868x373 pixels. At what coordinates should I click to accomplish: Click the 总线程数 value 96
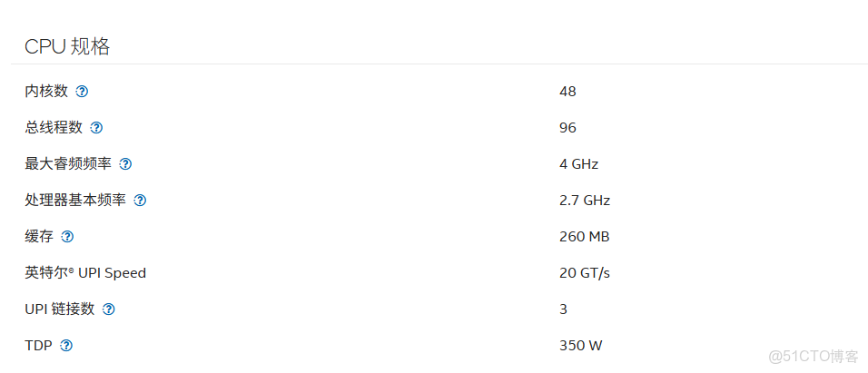[567, 128]
